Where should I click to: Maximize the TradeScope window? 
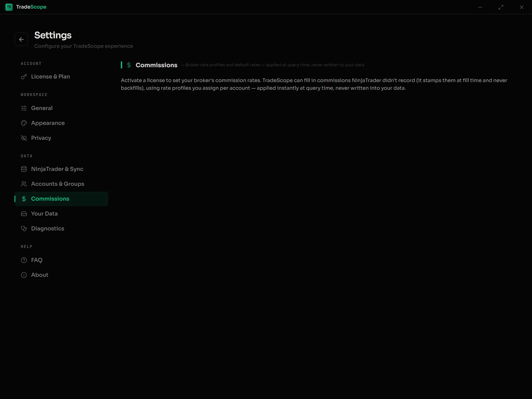pyautogui.click(x=501, y=7)
